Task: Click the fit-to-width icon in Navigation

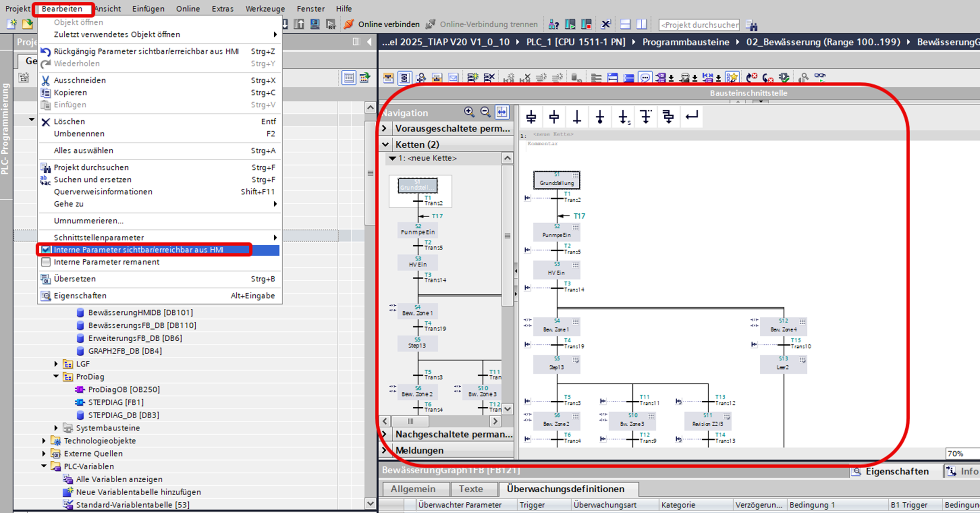Action: (502, 112)
